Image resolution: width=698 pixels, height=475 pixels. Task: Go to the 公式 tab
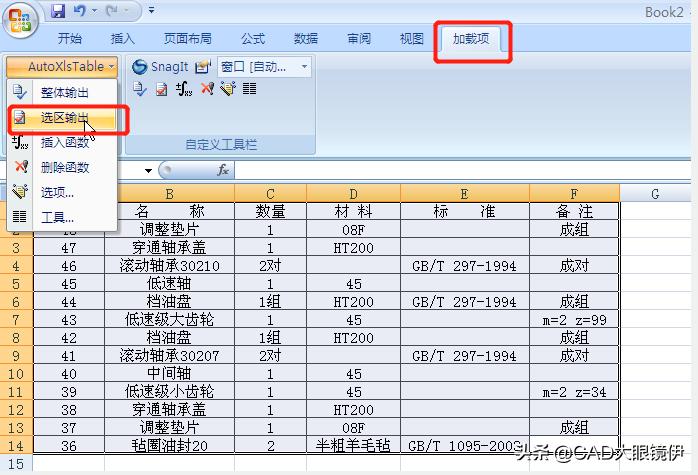[x=253, y=39]
